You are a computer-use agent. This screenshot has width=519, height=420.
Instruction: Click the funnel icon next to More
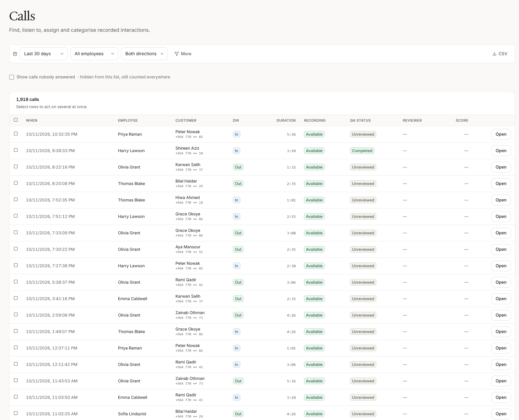177,54
